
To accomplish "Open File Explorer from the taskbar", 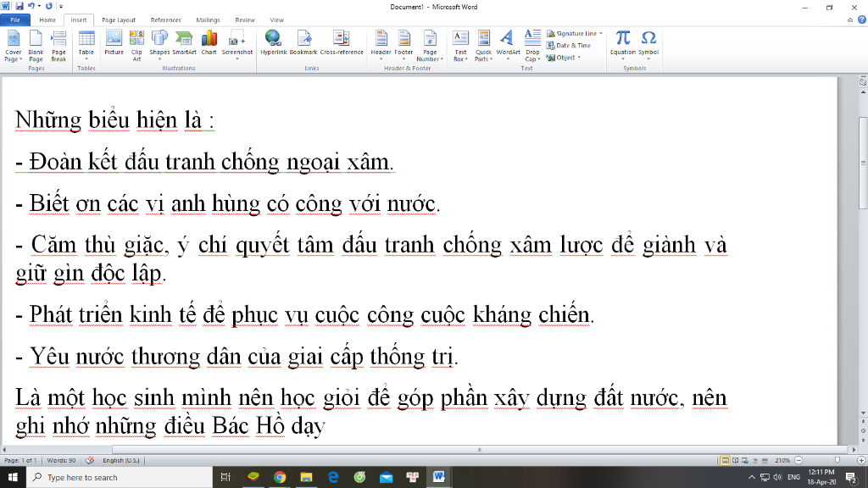I will tap(306, 477).
